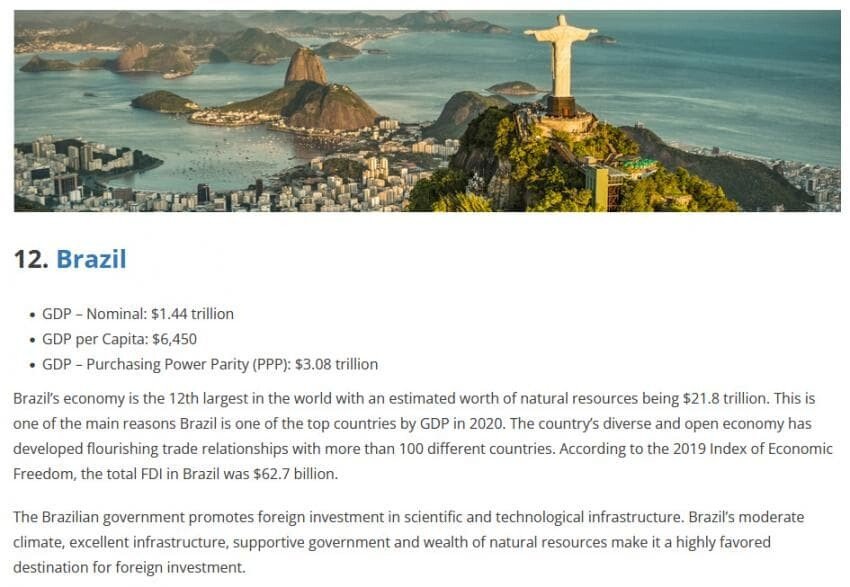Open the Brazil heading link

coord(91,259)
